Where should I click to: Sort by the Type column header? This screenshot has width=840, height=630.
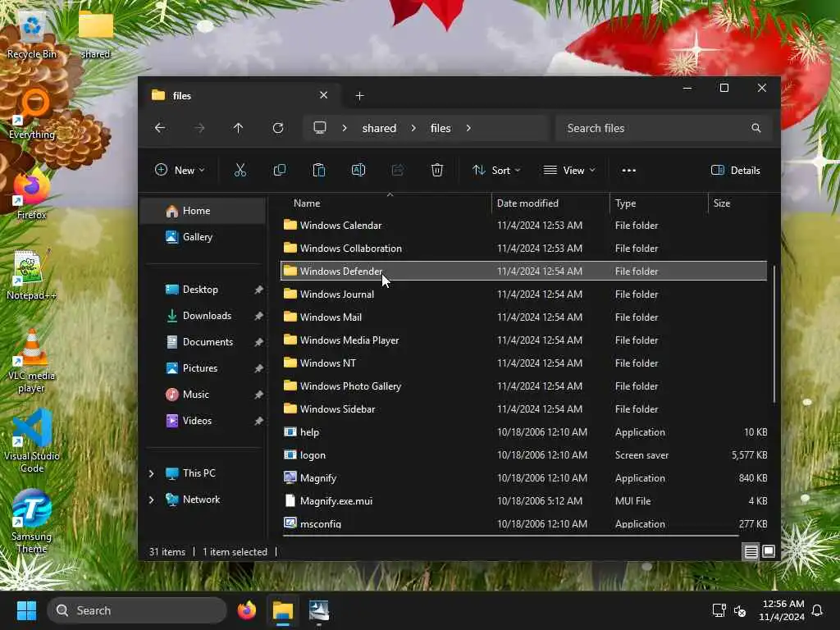(659, 203)
